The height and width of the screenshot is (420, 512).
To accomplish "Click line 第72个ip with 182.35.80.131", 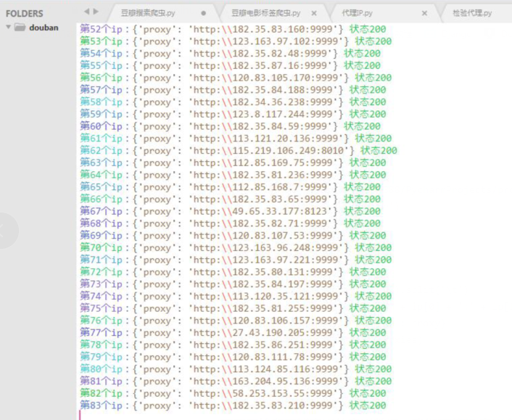I will point(233,272).
